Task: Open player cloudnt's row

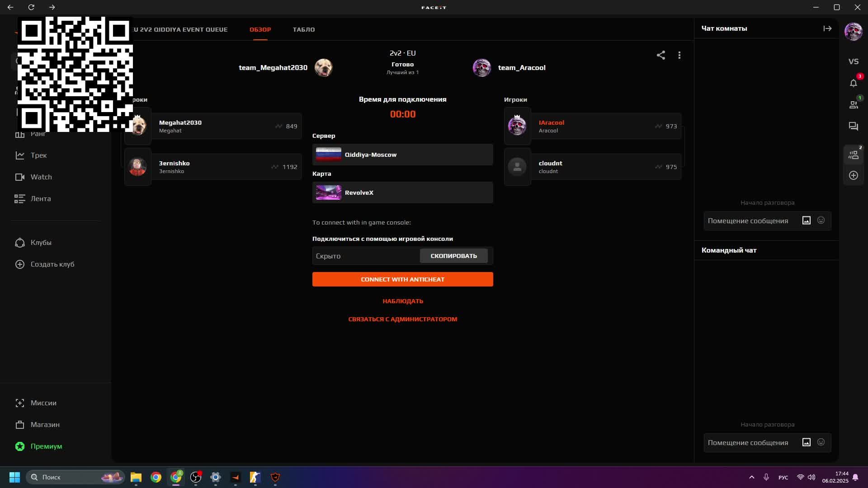Action: tap(593, 167)
